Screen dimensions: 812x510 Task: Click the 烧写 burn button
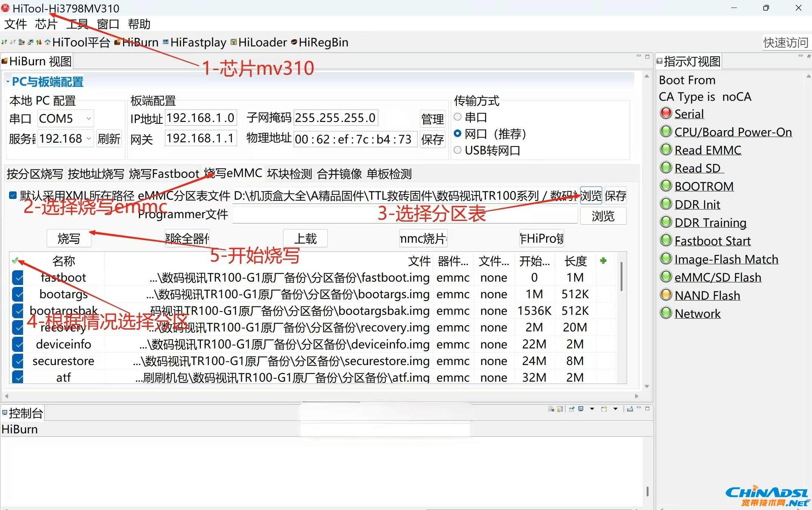coord(69,239)
